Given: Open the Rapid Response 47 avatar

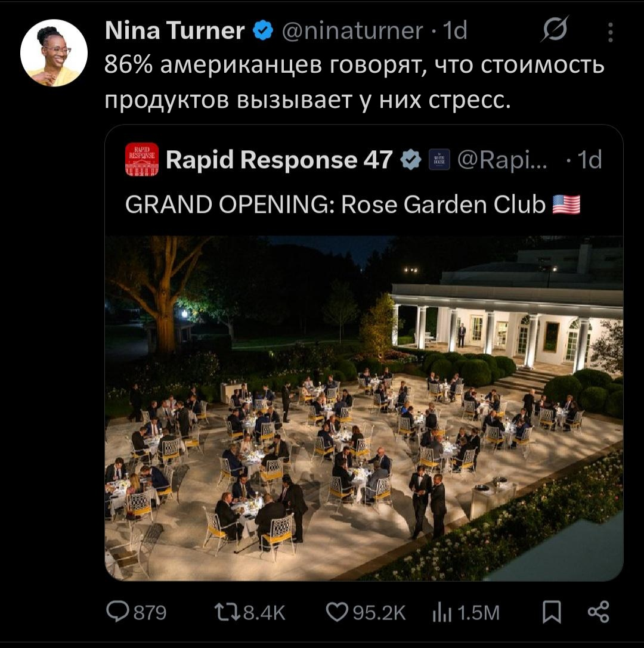Looking at the screenshot, I should [x=142, y=160].
